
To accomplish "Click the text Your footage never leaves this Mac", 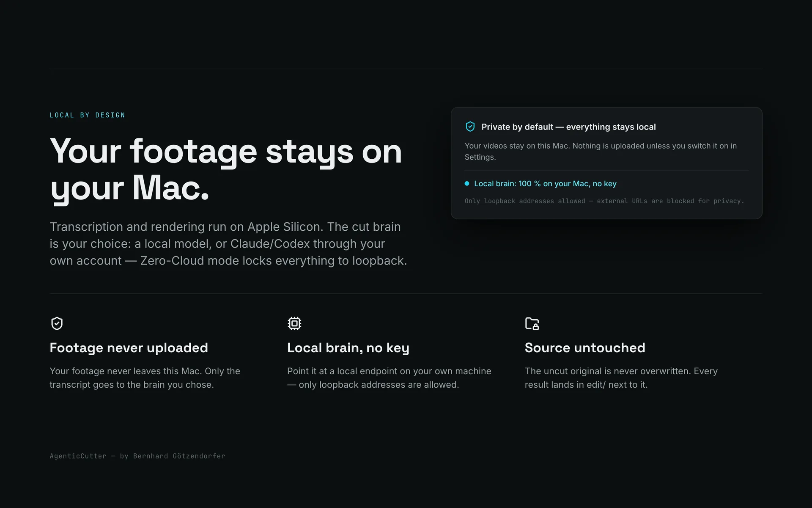I will (x=145, y=378).
